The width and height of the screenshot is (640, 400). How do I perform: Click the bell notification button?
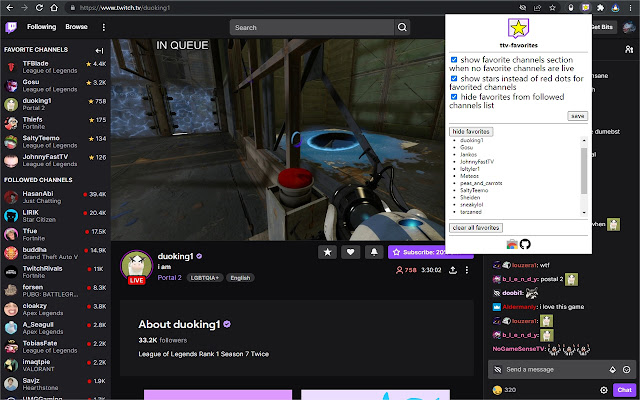click(x=374, y=252)
